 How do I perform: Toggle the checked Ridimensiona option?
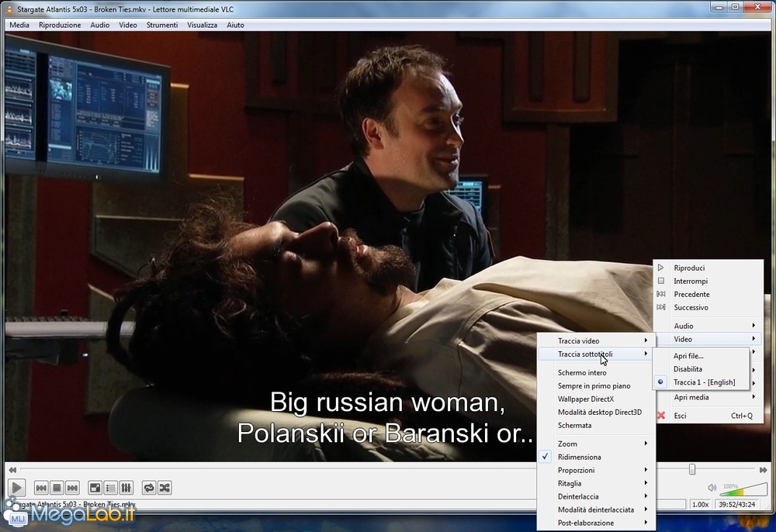596,458
